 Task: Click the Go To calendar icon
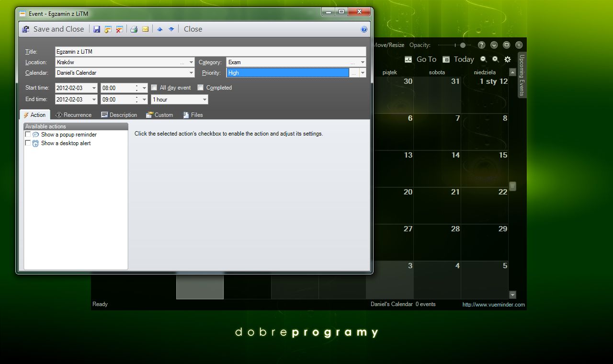click(408, 59)
